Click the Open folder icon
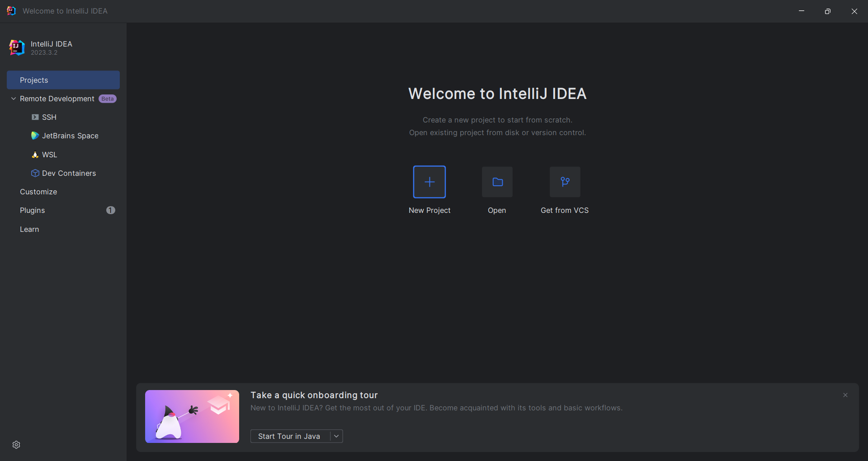 point(497,182)
